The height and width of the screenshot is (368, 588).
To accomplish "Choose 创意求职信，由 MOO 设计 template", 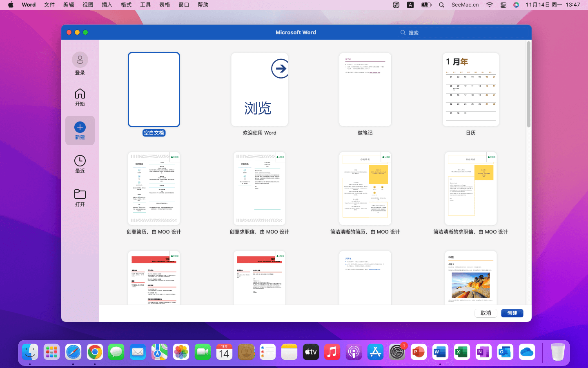I will [260, 188].
